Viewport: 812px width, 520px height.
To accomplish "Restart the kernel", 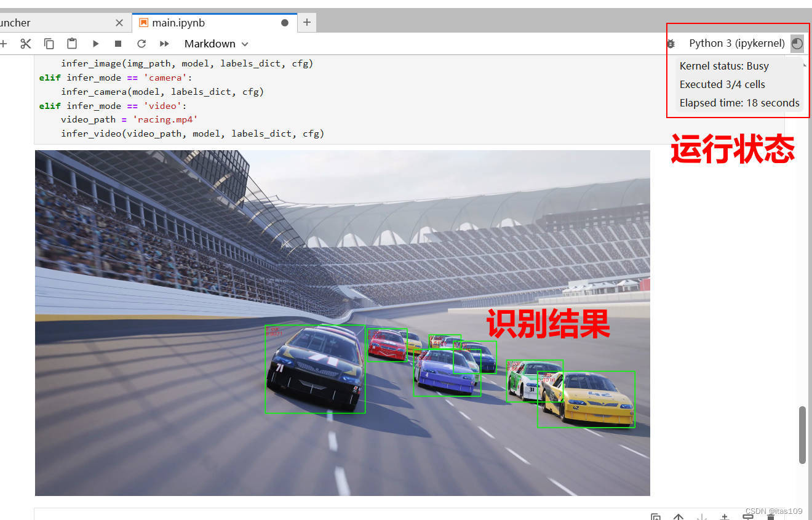I will point(141,44).
